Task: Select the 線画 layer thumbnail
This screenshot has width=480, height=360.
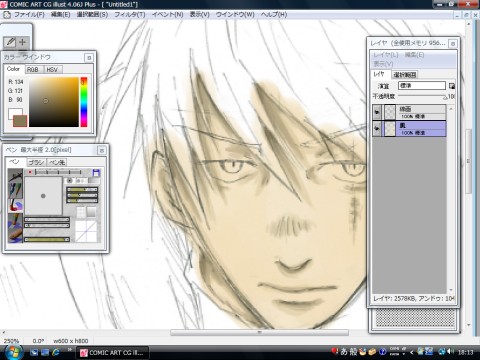Action: [x=390, y=112]
